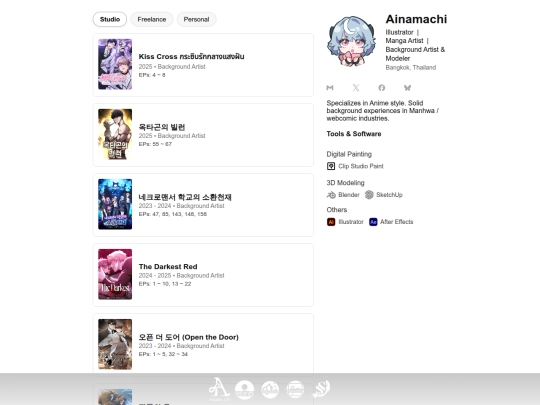
Task: Click the mountain circle icon in bottom bar
Action: coord(270,390)
